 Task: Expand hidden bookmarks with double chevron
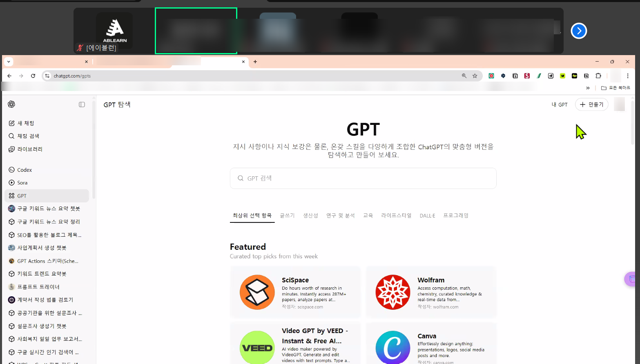click(x=588, y=88)
